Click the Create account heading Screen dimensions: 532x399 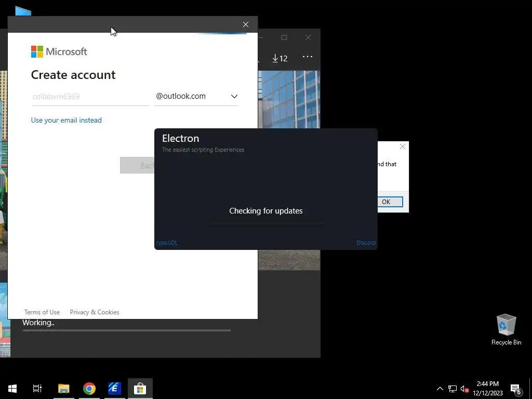pyautogui.click(x=73, y=75)
